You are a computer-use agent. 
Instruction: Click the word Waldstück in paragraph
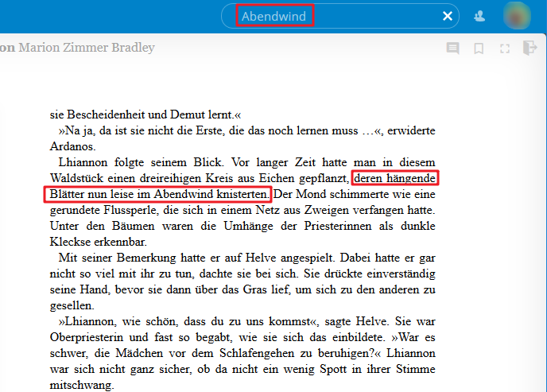pos(77,179)
